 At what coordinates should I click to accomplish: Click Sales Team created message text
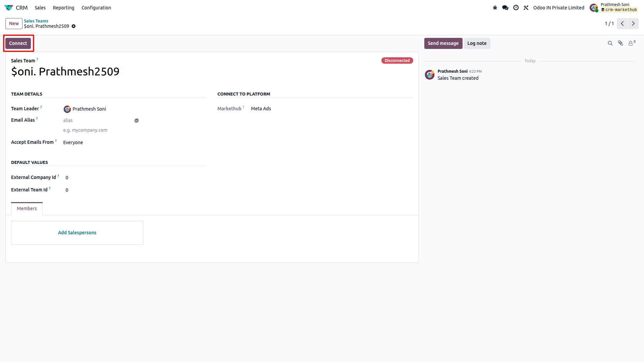(x=458, y=78)
